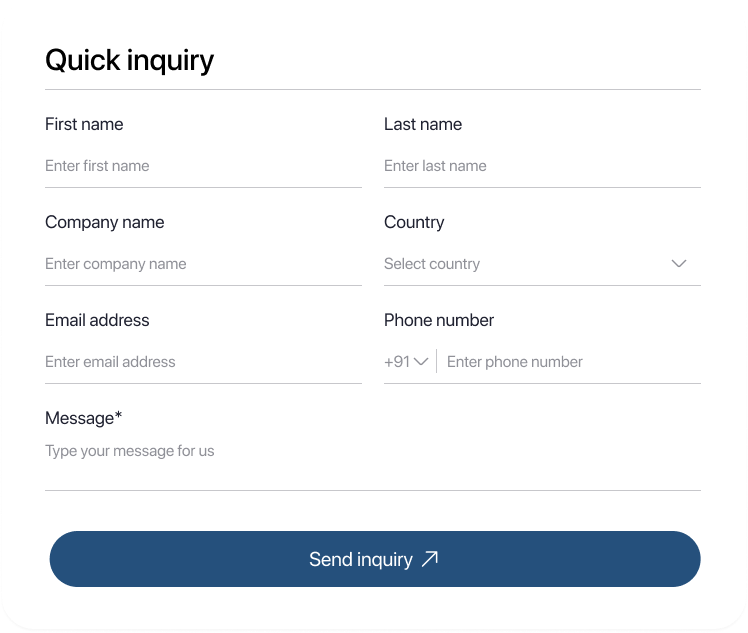
Task: Click the 'Enter phone number' input
Action: [570, 362]
